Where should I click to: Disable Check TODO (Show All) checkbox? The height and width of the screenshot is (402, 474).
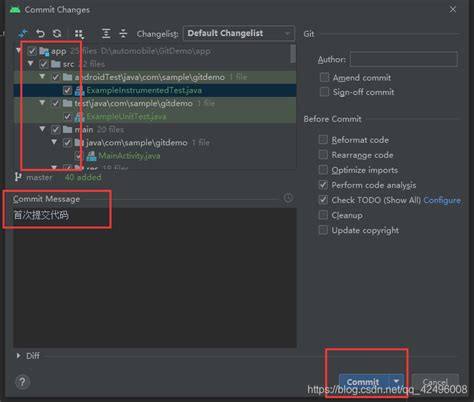point(323,200)
